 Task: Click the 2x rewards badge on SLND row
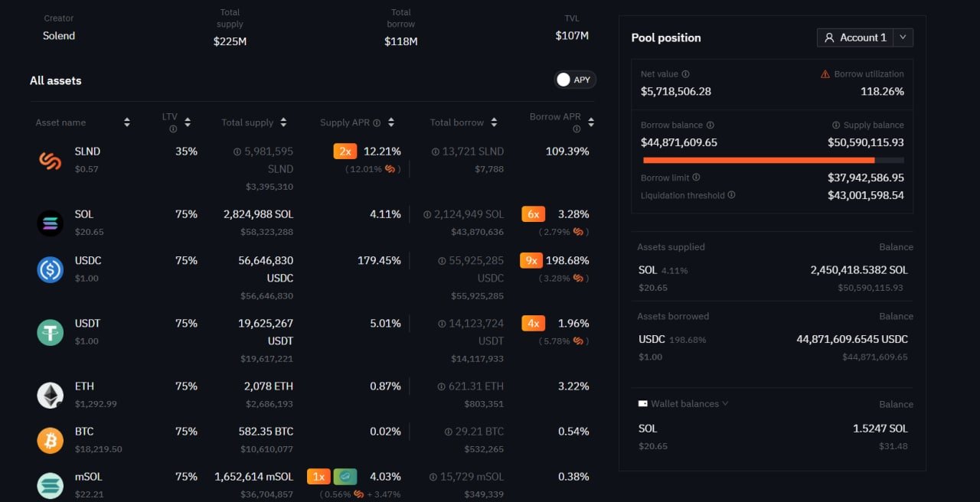click(x=345, y=152)
